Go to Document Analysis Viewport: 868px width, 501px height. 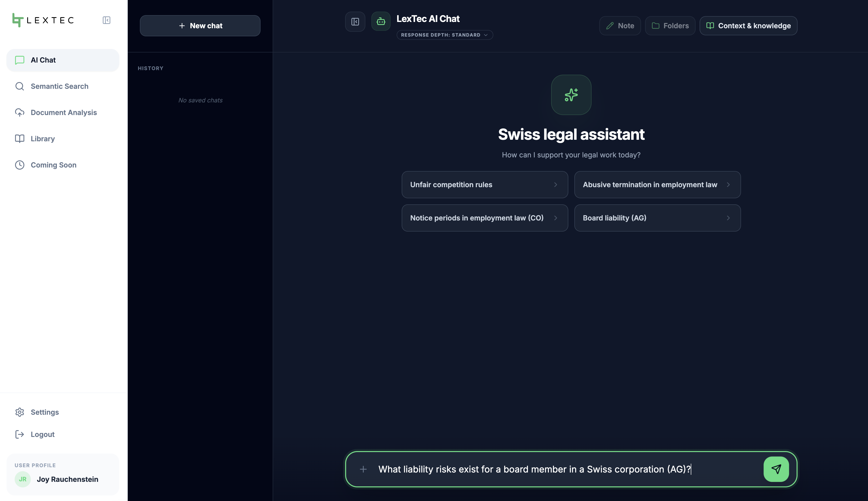(x=63, y=113)
